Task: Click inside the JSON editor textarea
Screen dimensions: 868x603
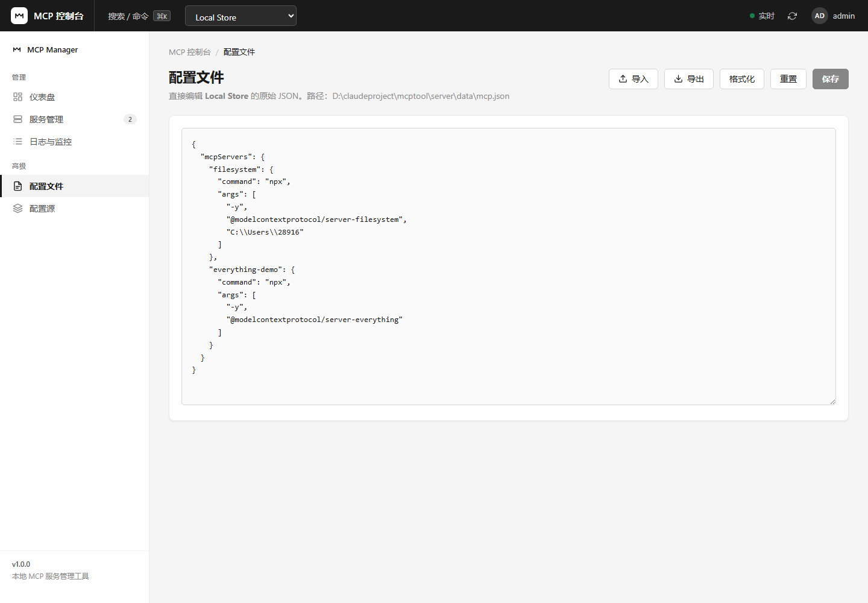Action: pos(509,267)
